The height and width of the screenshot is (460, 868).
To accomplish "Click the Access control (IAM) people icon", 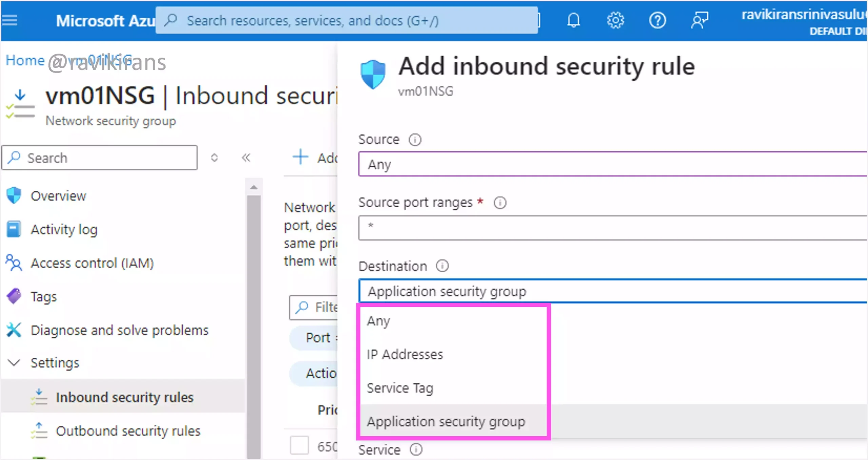I will point(14,263).
